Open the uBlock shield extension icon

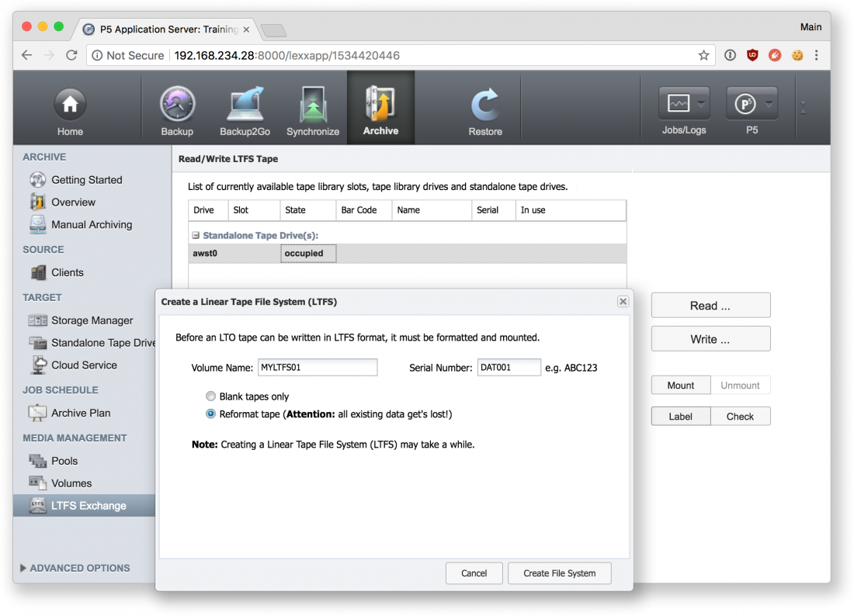click(752, 55)
